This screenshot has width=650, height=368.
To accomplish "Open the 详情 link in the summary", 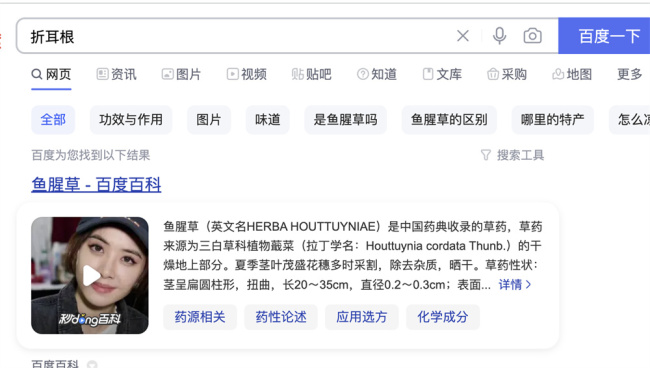I will pos(515,285).
